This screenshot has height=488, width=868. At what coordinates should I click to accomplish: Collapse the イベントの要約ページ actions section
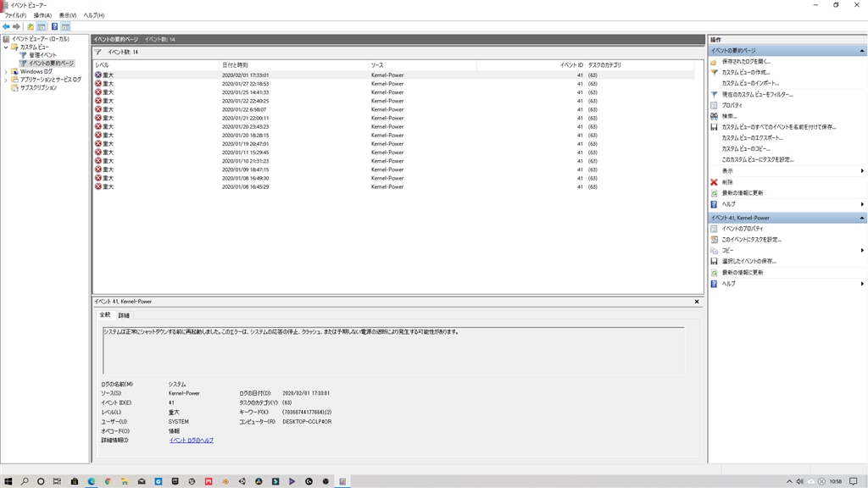click(x=861, y=51)
